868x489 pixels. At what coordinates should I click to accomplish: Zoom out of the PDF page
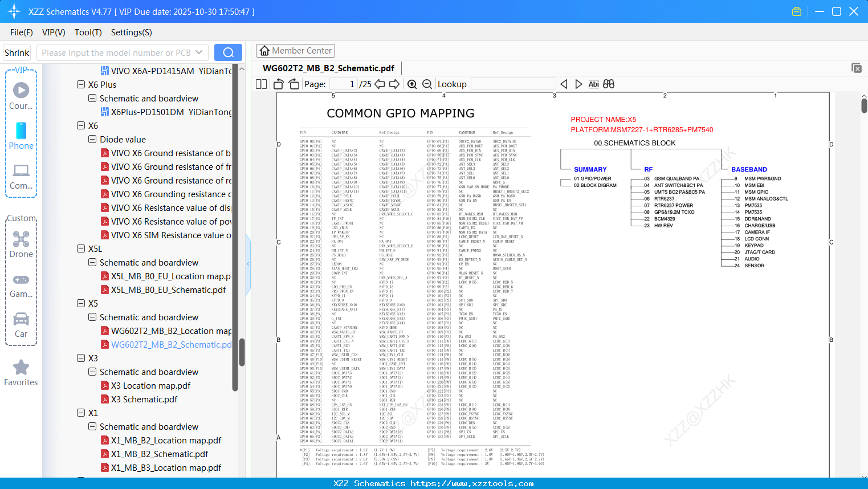coord(426,84)
